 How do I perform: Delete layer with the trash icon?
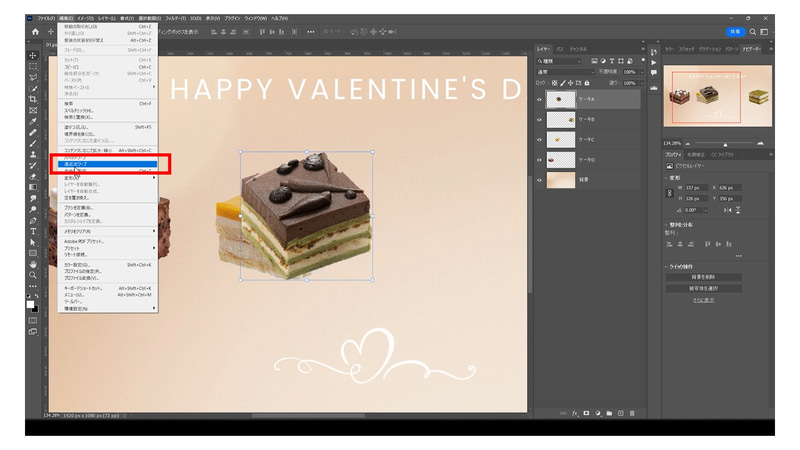[632, 413]
